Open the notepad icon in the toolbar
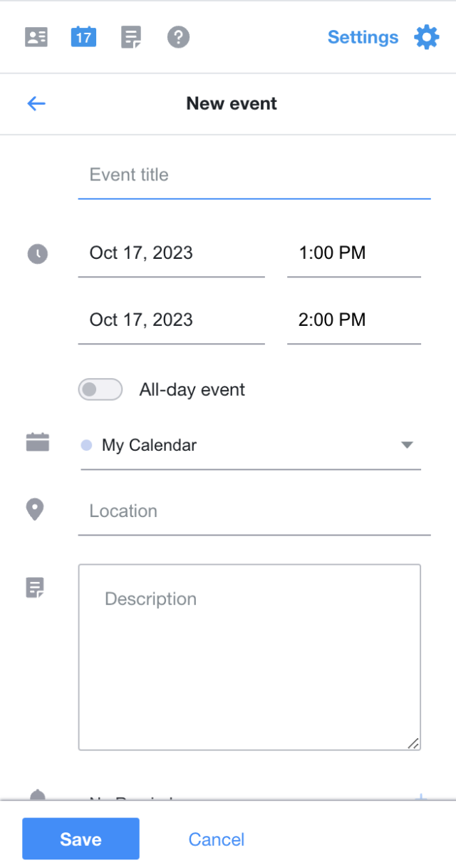Image resolution: width=456 pixels, height=868 pixels. (x=131, y=36)
